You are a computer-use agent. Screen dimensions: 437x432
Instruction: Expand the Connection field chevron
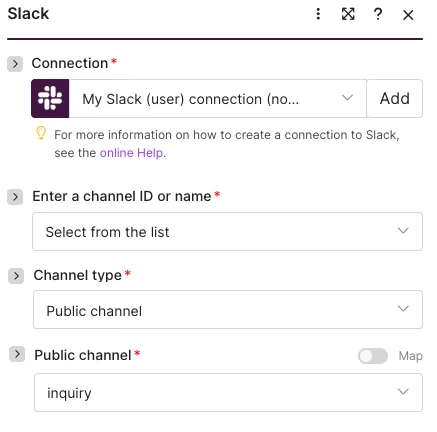[x=15, y=64]
